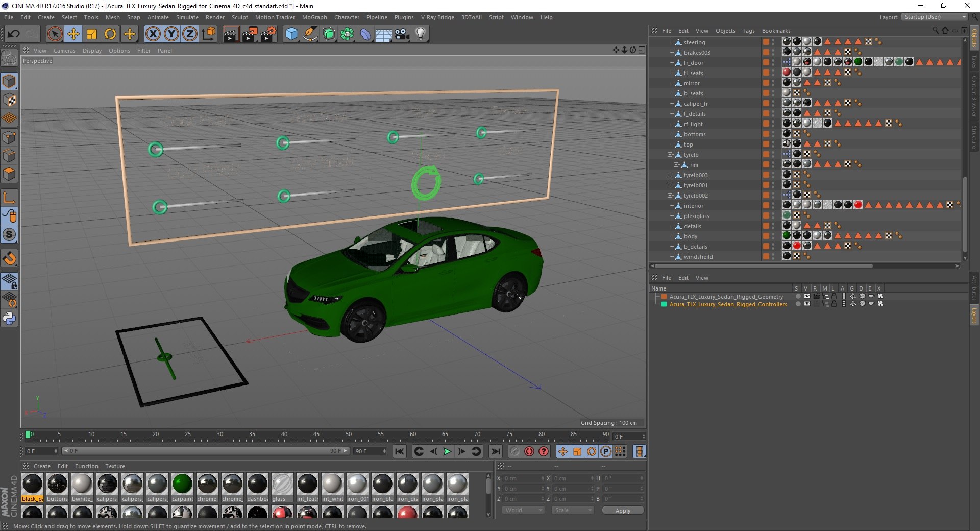Viewport: 980px width, 531px height.
Task: Open the Layout dropdown Startup (User)
Action: tap(935, 17)
